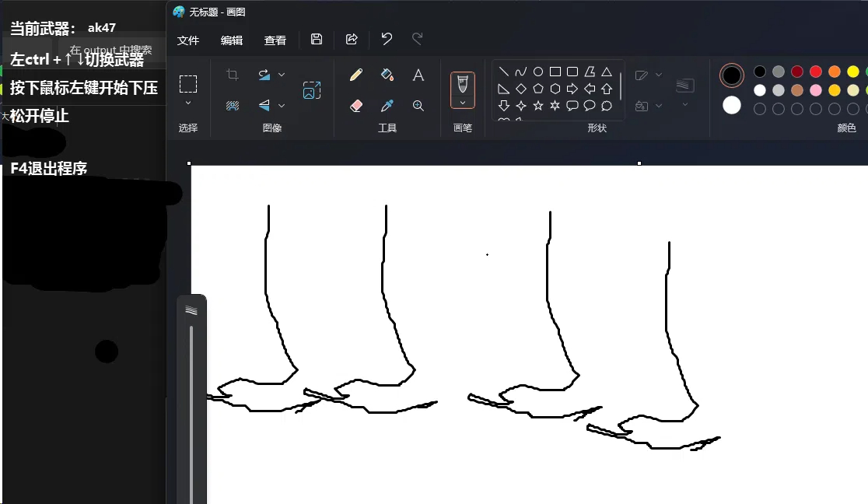Select the oval shape
The image size is (868, 504).
(537, 71)
